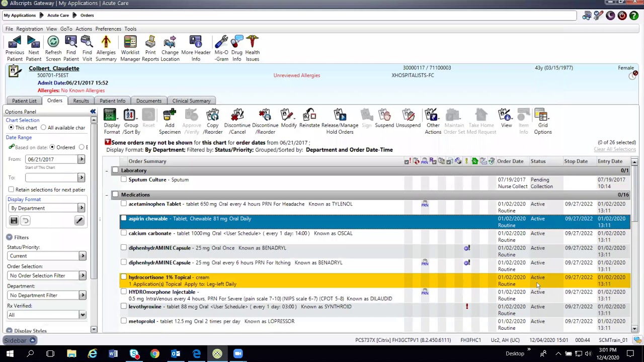Open Other Actions
644x362 pixels.
pos(433,121)
